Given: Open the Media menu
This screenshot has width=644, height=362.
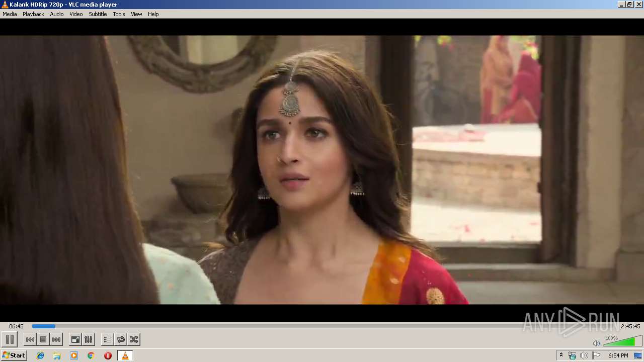Looking at the screenshot, I should click(10, 14).
